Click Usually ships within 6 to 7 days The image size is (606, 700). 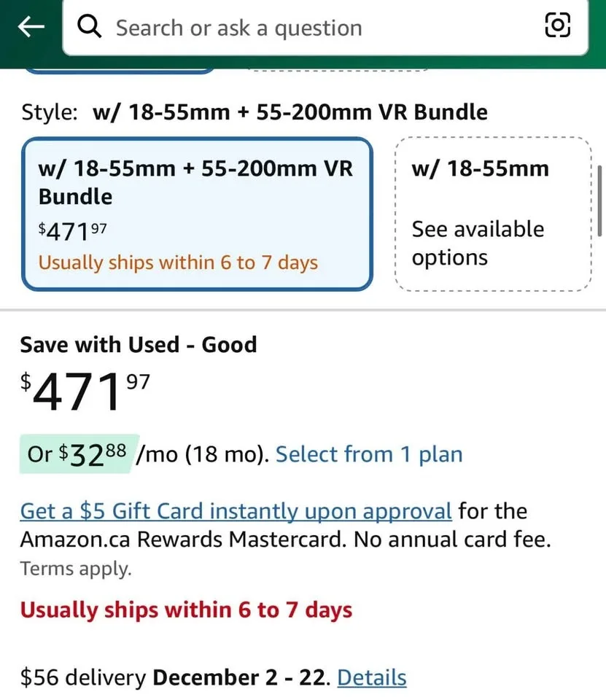(x=185, y=610)
